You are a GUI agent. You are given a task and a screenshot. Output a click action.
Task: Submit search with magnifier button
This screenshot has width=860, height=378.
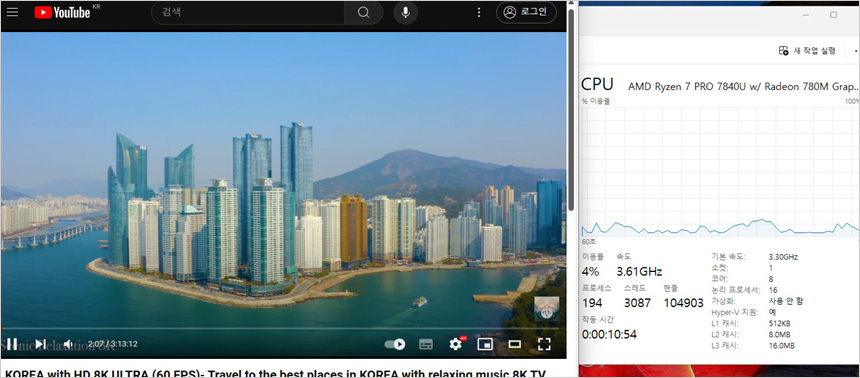coord(363,13)
